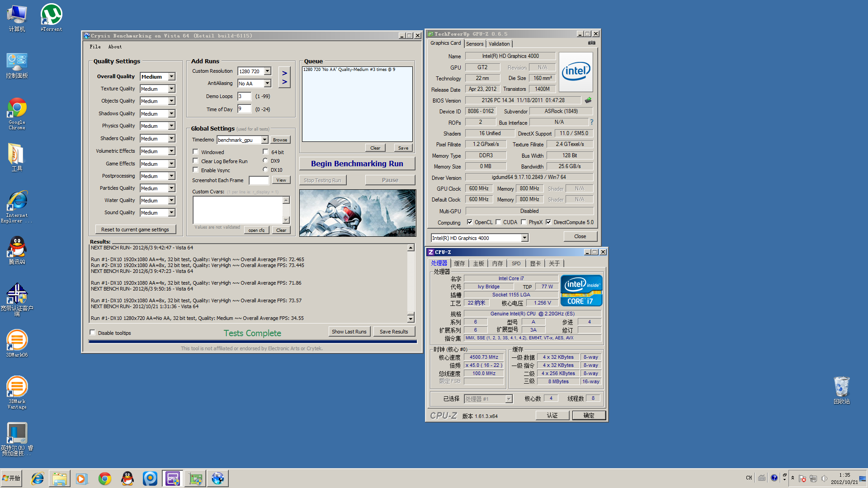Enable Vsync checkbox
868x488 pixels.
pos(195,170)
